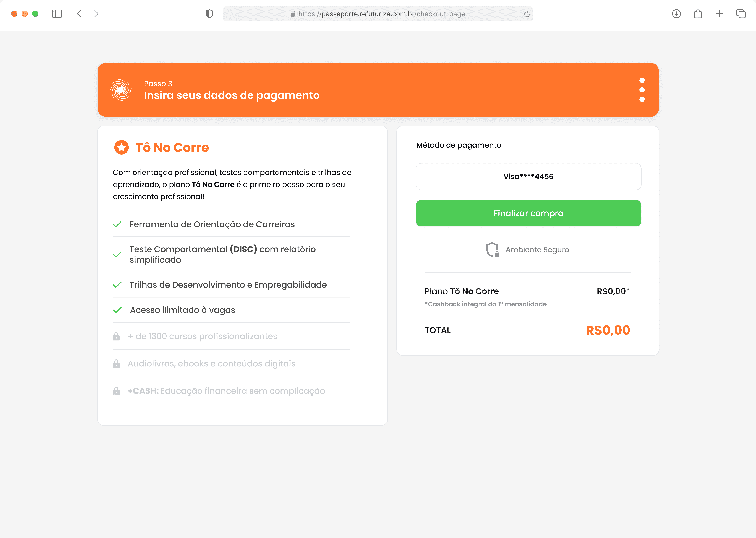
Task: Open the Visa****4456 payment method selector
Action: (x=528, y=177)
